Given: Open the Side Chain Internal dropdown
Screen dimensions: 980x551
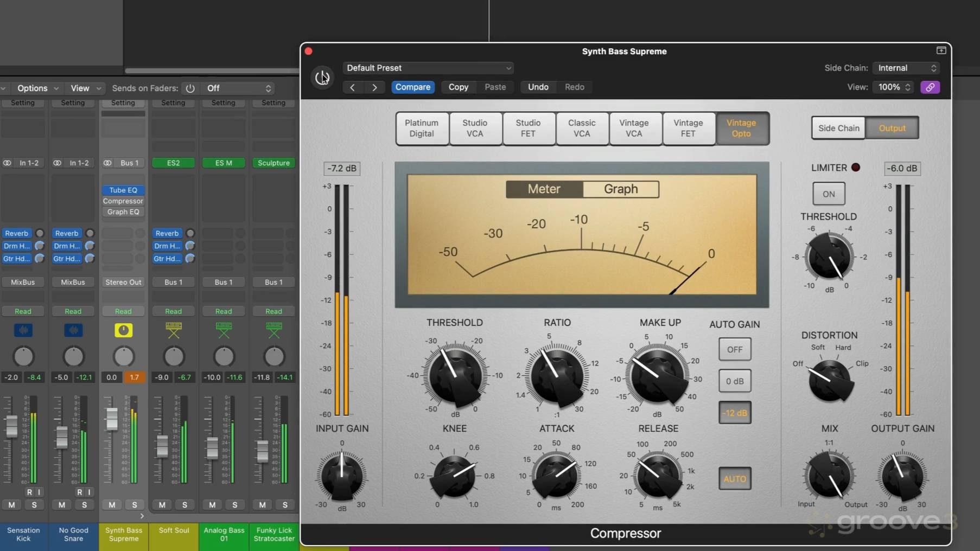Looking at the screenshot, I should 907,68.
